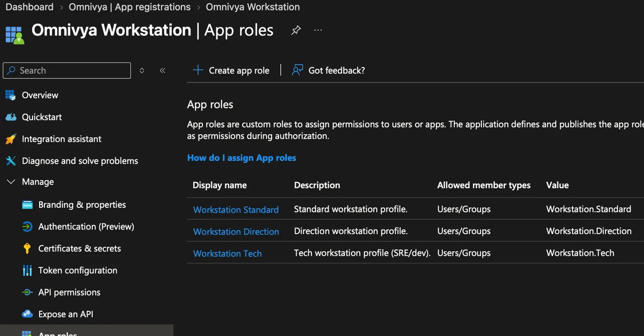Click the Quickstart cloud icon
This screenshot has height=336, width=644.
click(x=11, y=117)
